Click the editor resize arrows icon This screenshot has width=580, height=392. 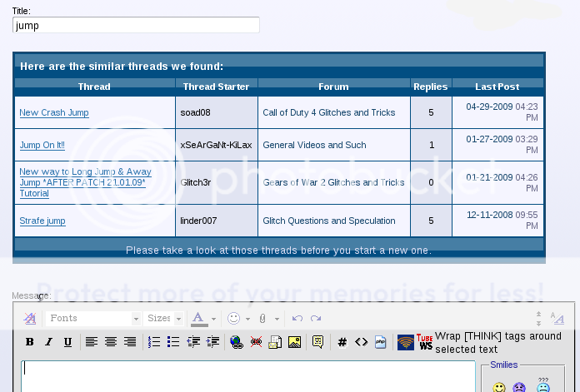click(538, 318)
